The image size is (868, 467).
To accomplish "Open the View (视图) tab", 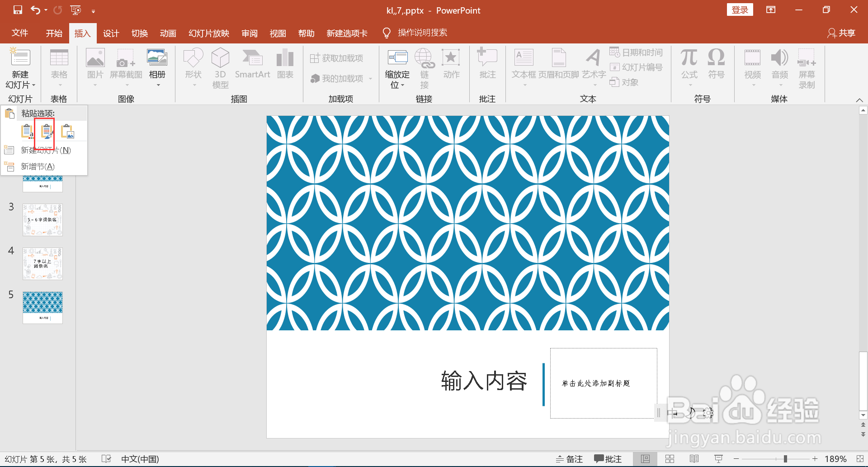I will coord(278,33).
